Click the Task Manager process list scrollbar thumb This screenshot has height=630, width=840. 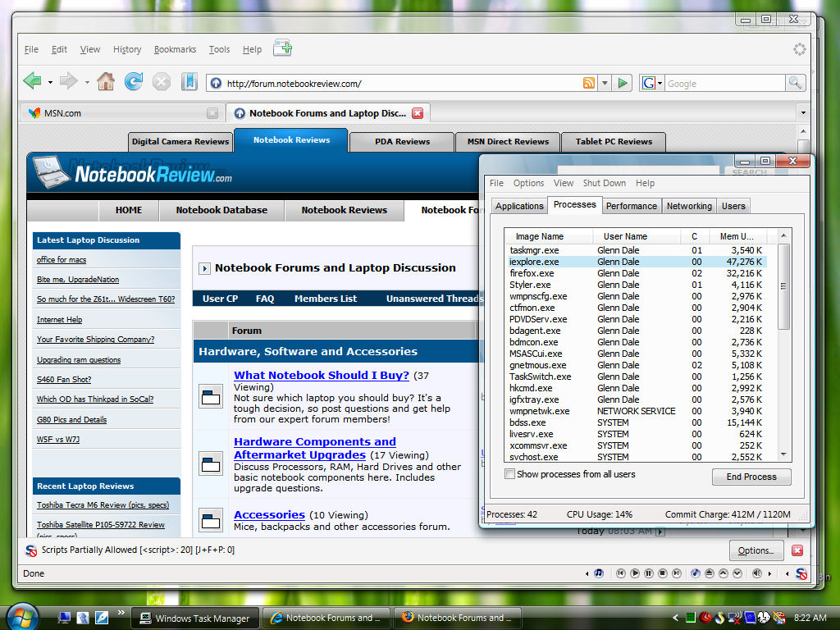tap(783, 286)
